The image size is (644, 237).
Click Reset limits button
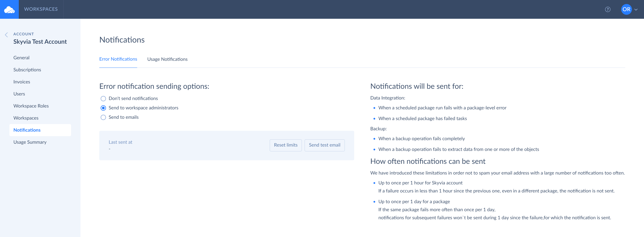285,145
